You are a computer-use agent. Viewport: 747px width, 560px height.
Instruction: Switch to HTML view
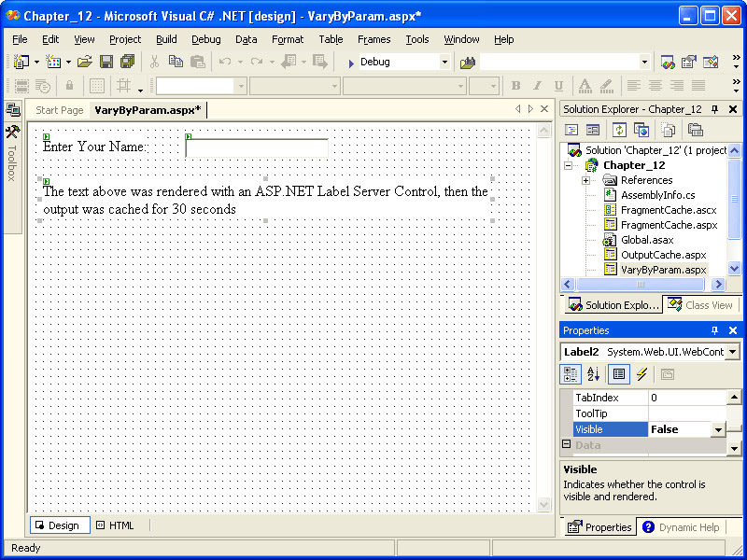115,525
